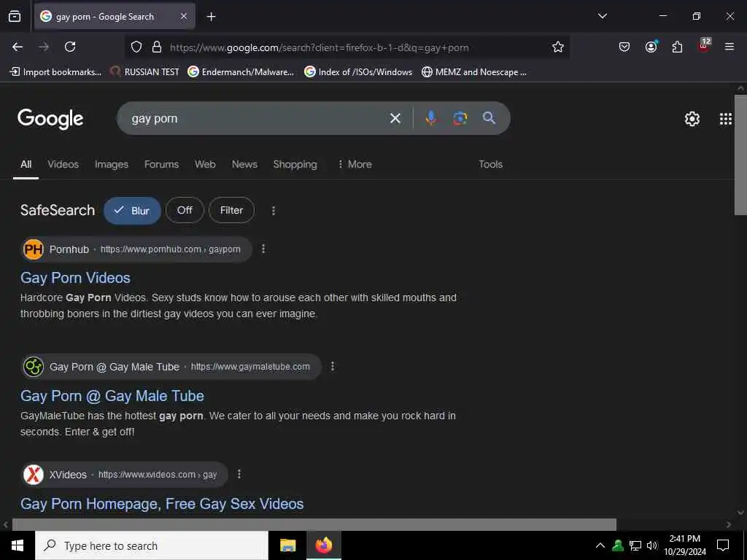Open Google quick settings gear
The width and height of the screenshot is (747, 560).
[692, 119]
